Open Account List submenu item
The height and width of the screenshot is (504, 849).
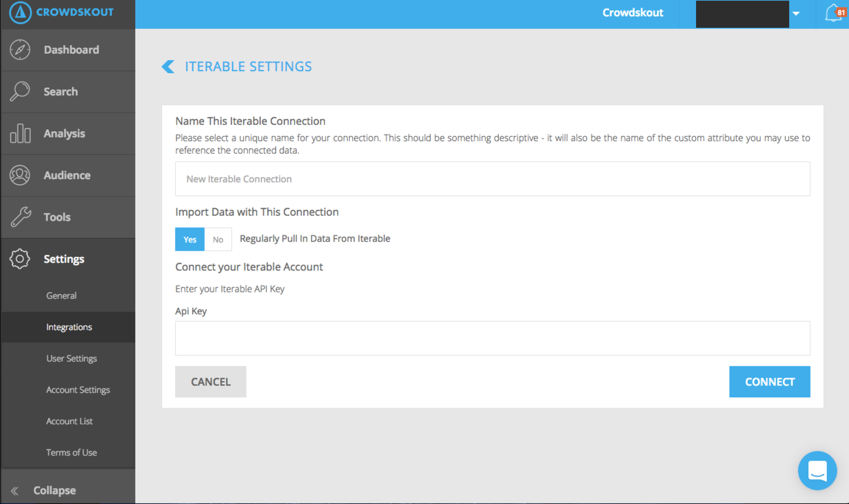(68, 421)
